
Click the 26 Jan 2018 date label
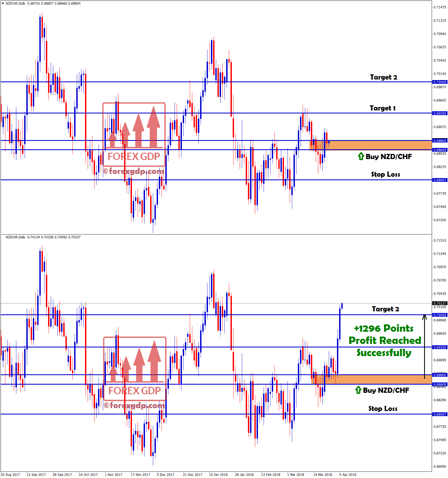tap(244, 474)
